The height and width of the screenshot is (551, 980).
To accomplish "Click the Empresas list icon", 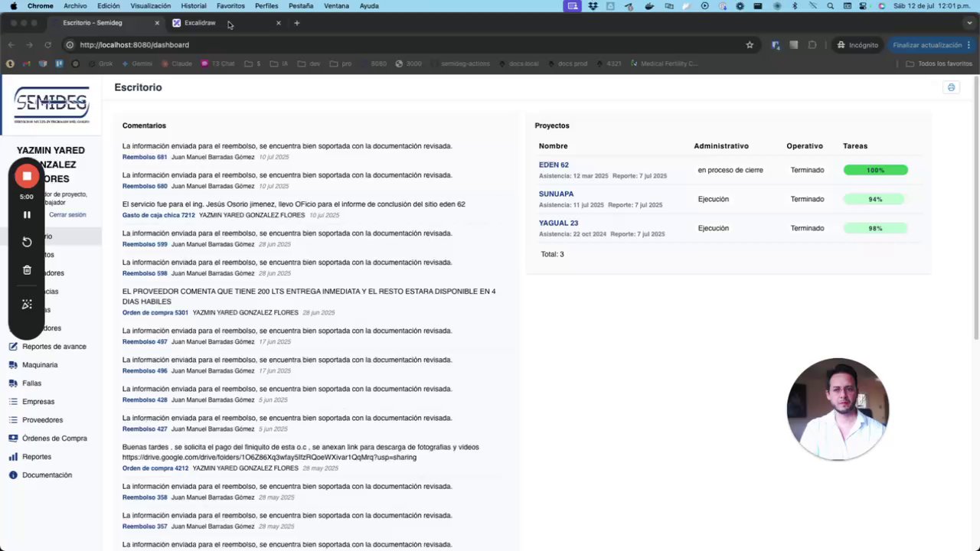I will [x=13, y=402].
